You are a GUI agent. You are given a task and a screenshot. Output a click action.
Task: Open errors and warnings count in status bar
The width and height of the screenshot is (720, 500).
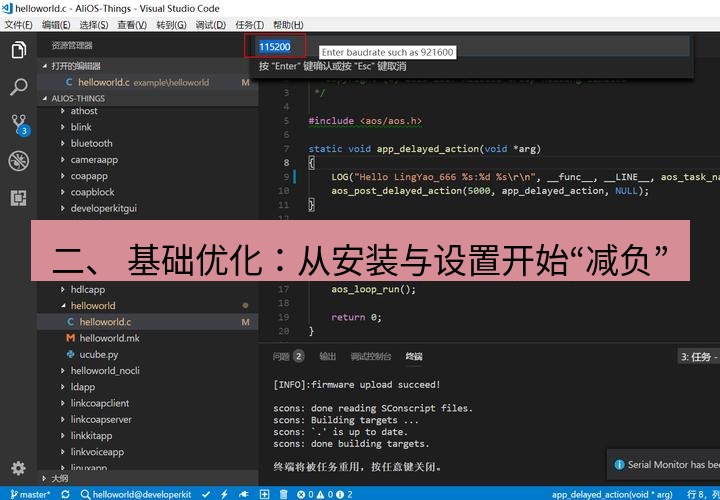click(325, 494)
